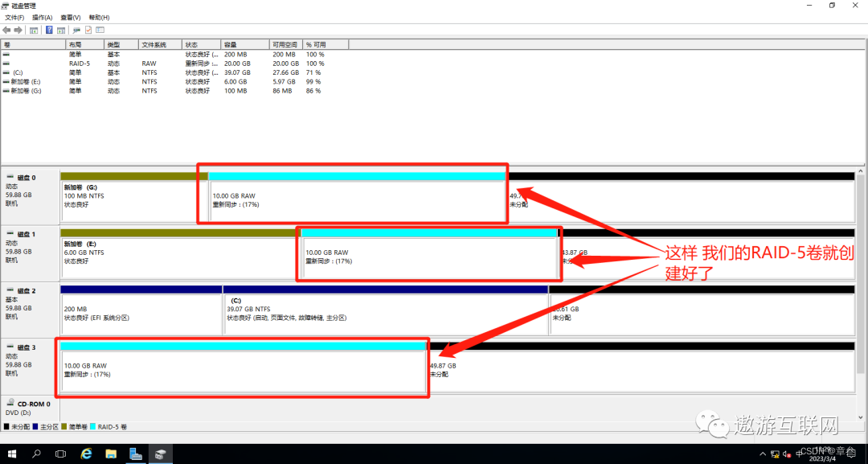
Task: Click the view settings list toolbar icon
Action: (x=100, y=31)
